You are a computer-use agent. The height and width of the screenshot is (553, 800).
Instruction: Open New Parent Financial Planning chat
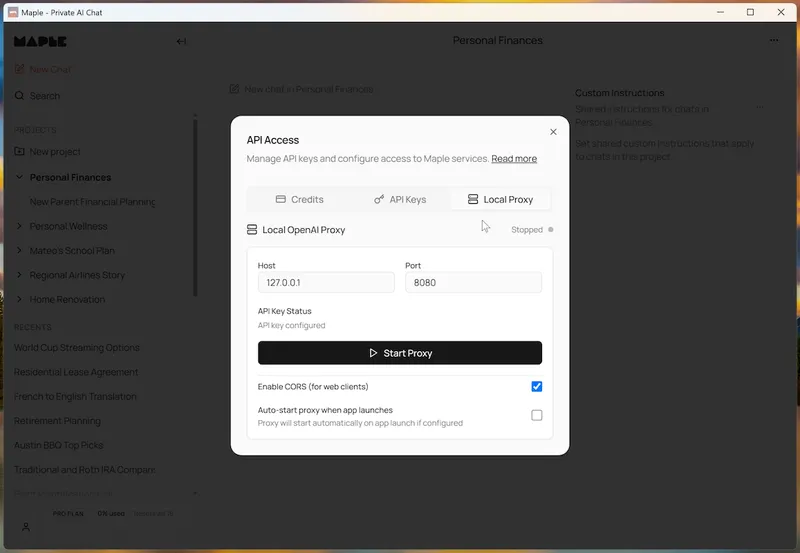pos(92,202)
